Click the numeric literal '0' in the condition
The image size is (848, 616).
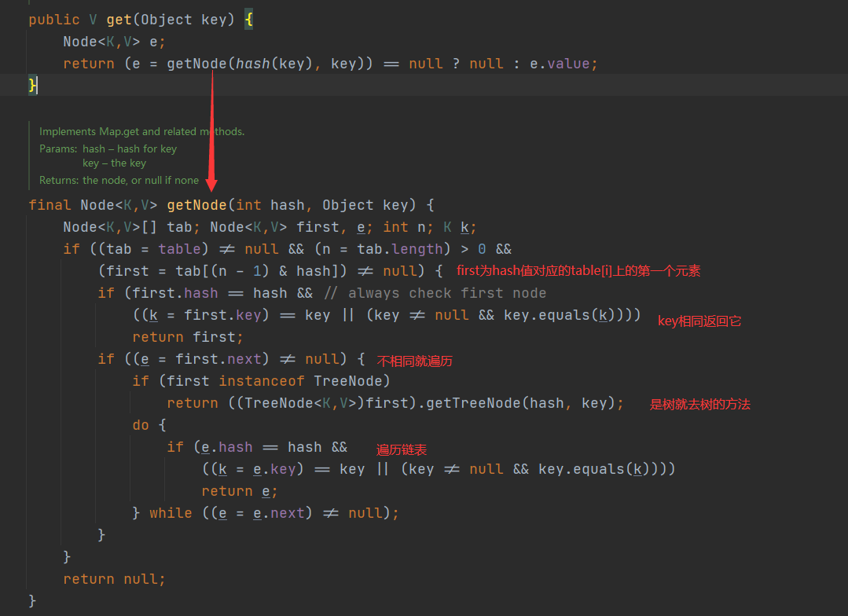coord(482,249)
